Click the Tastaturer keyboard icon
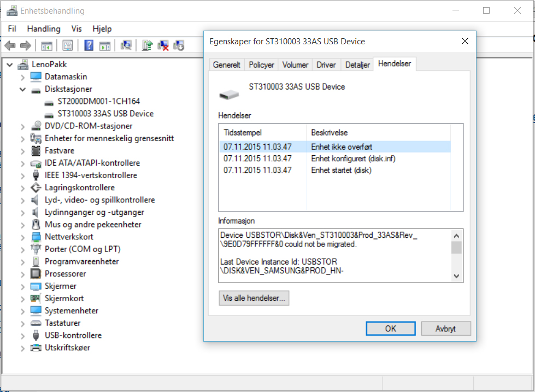 click(36, 323)
